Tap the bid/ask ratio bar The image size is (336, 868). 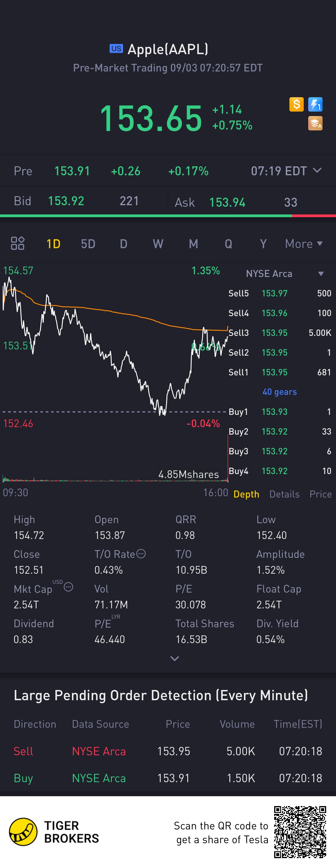[168, 216]
